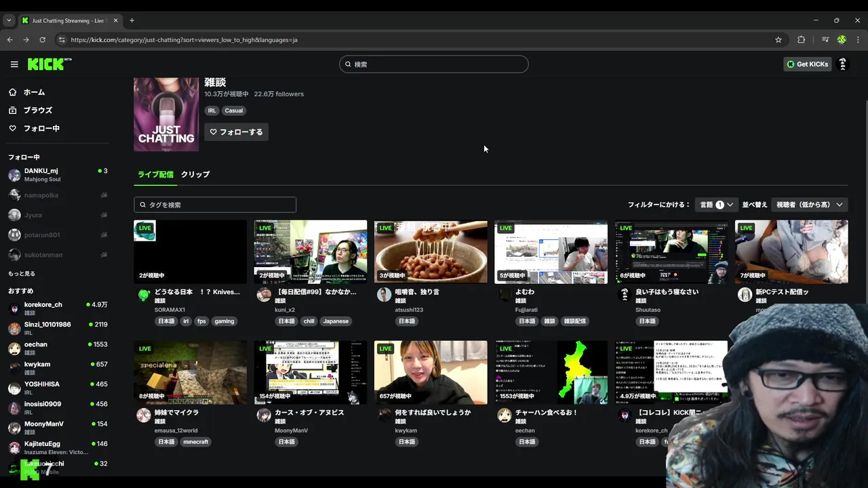Open sukotanman in the followed channels list
Screen dimensions: 868x488
click(58, 255)
